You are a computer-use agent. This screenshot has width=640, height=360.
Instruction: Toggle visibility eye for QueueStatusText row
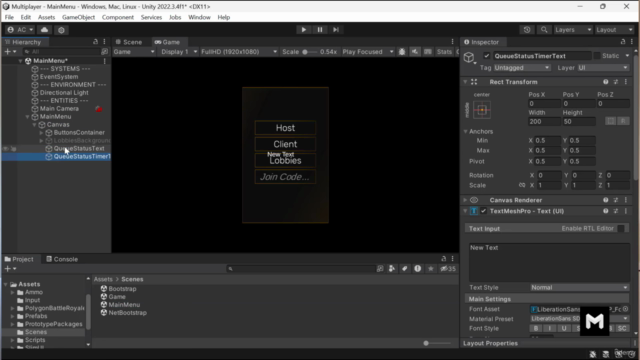pos(6,149)
